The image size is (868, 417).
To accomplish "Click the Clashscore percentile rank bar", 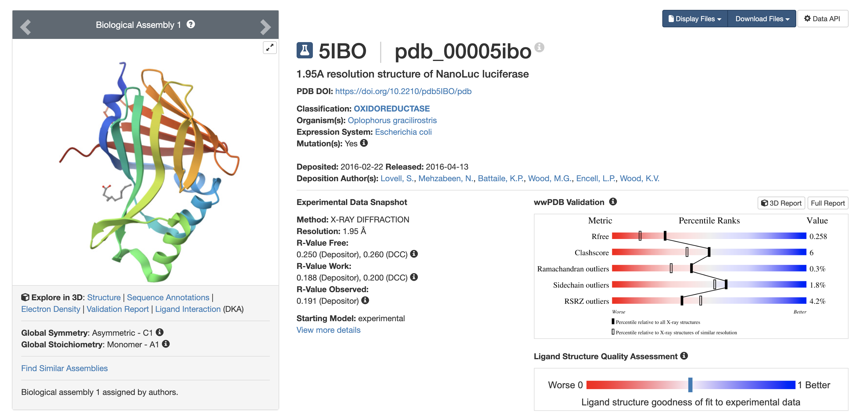I will pos(709,252).
